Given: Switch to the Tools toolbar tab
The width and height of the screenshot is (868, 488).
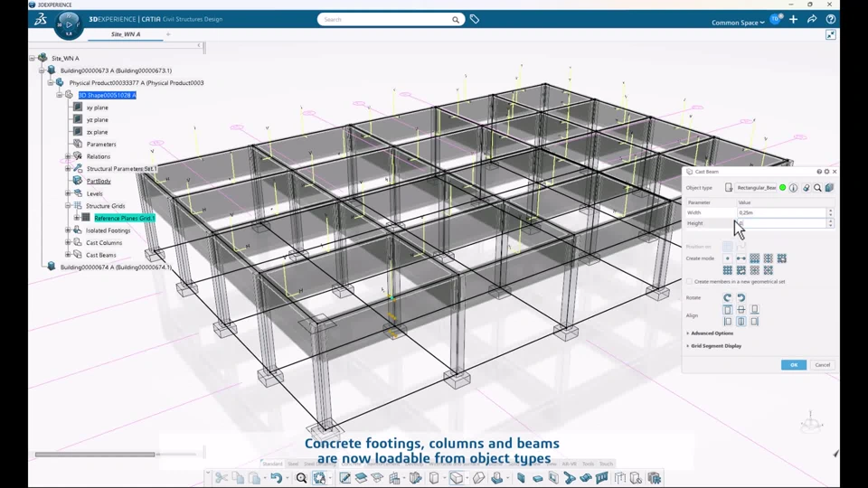Looking at the screenshot, I should click(x=588, y=464).
